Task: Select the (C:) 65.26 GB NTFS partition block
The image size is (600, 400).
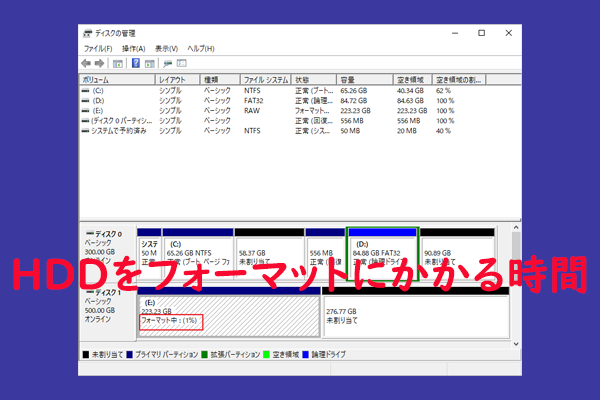Action: point(198,255)
